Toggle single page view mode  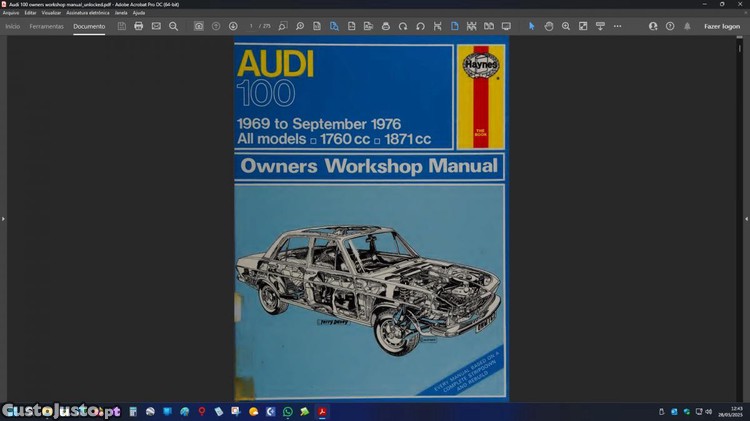click(x=454, y=26)
